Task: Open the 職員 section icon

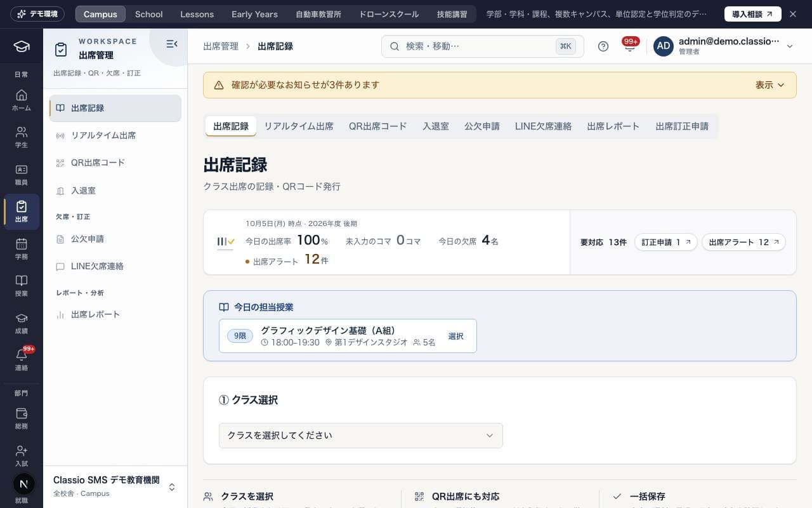Action: pyautogui.click(x=22, y=175)
